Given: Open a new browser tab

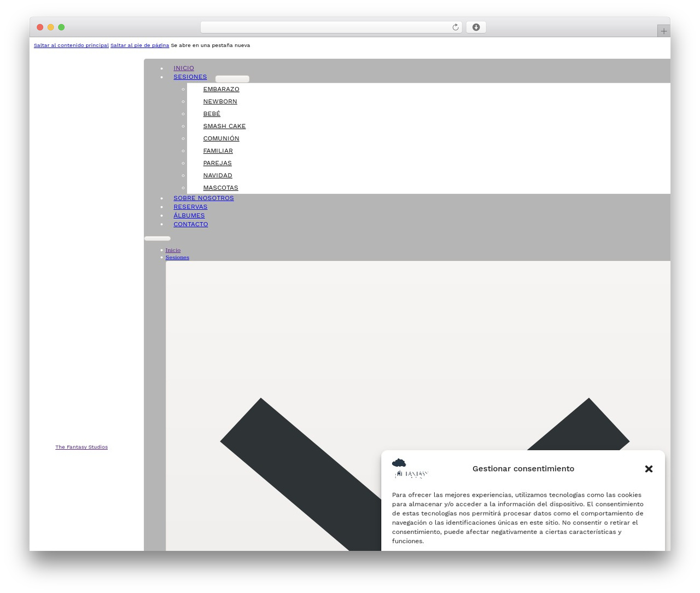Looking at the screenshot, I should 663,31.
